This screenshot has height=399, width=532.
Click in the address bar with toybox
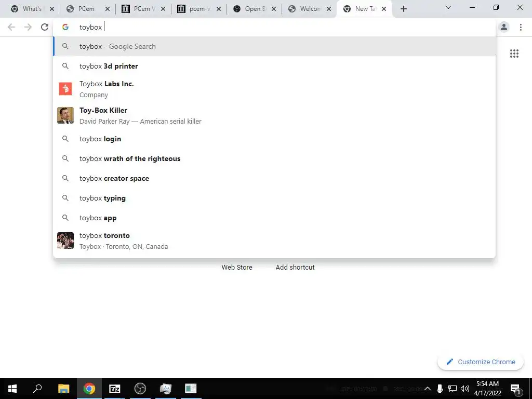[x=274, y=27]
